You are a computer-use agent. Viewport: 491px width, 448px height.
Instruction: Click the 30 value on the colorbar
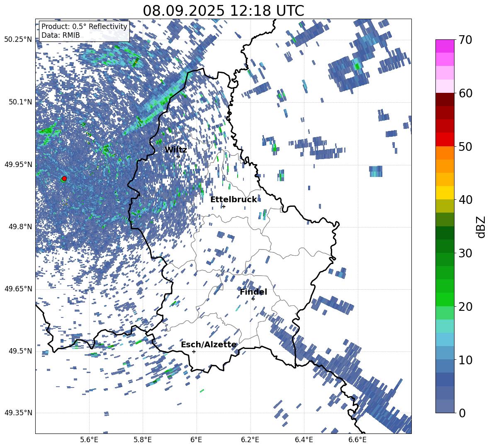pos(465,253)
